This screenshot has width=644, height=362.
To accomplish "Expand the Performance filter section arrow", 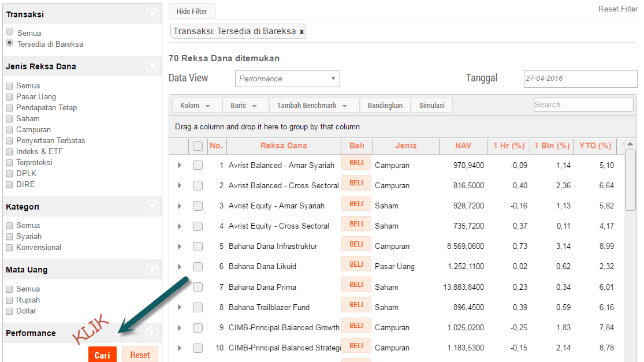I will point(152,333).
